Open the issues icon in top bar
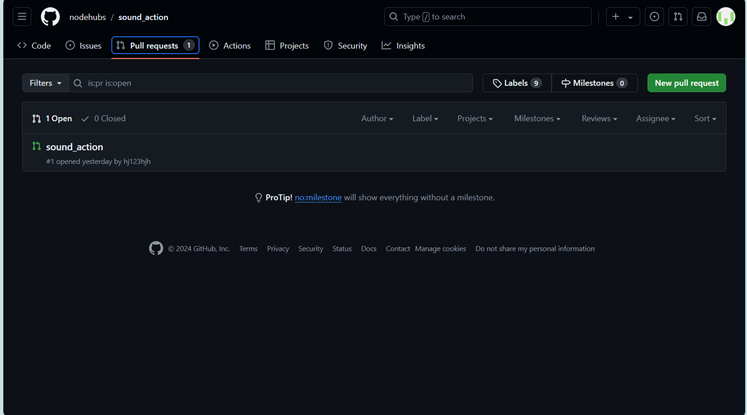Viewport: 747px width, 415px height. click(654, 17)
